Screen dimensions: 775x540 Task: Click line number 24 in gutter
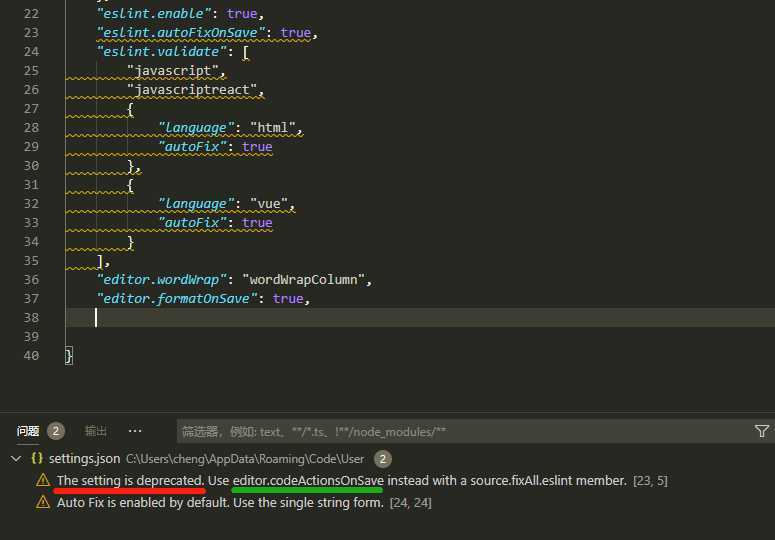point(31,51)
